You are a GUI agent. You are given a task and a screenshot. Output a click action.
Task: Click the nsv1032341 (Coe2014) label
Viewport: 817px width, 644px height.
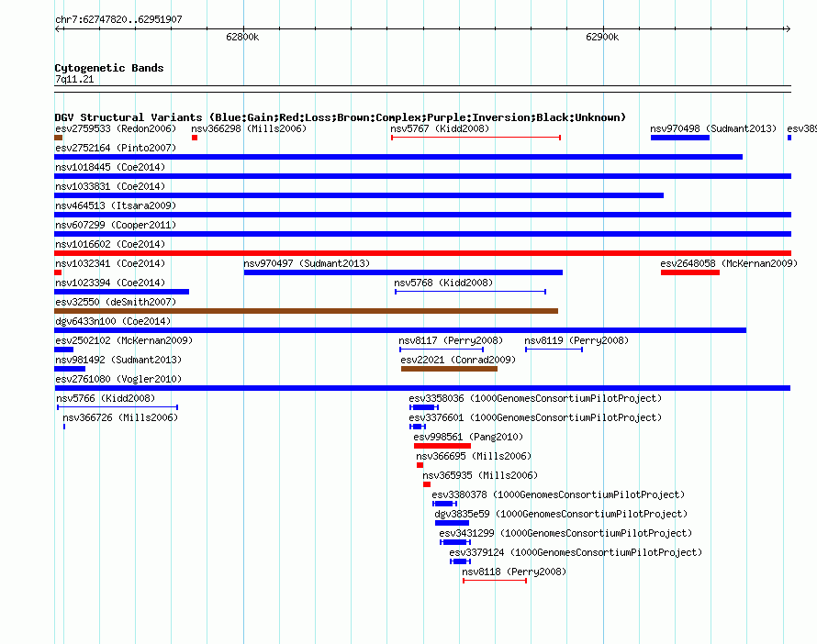coord(110,263)
